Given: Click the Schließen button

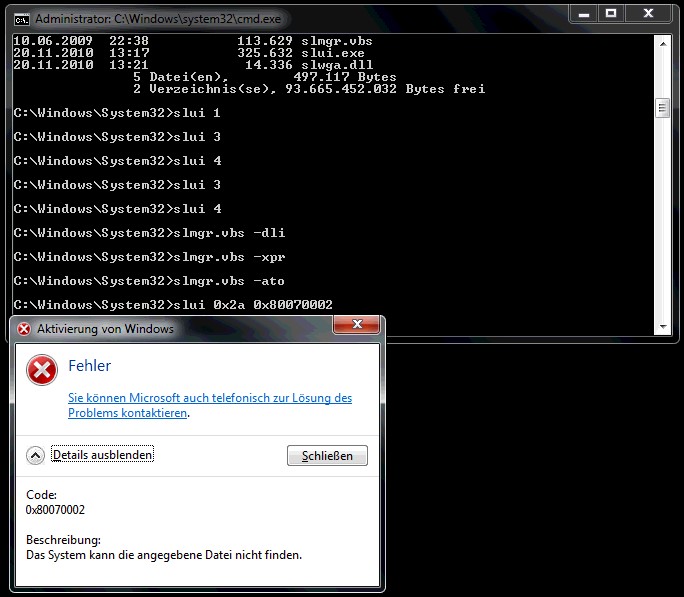Looking at the screenshot, I should [327, 456].
